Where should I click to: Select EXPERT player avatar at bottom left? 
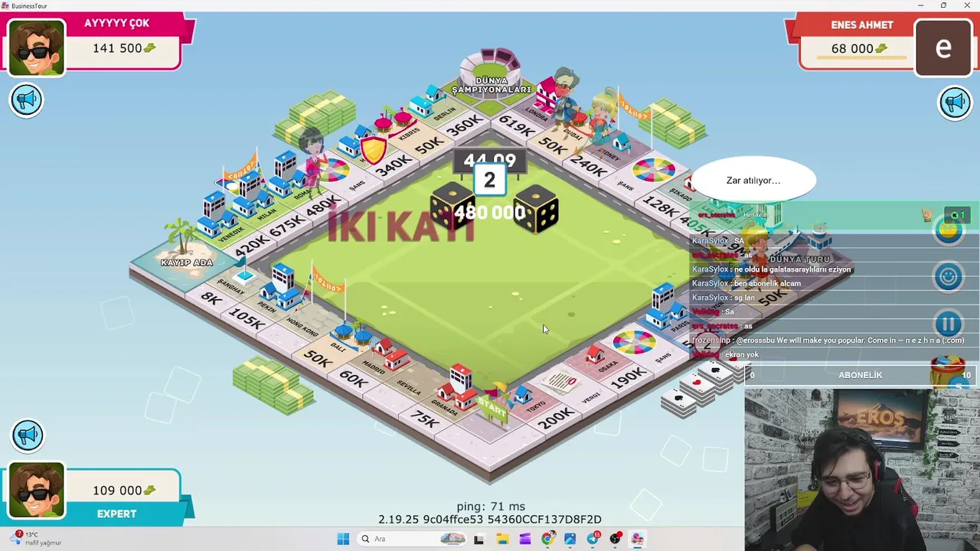(x=37, y=490)
